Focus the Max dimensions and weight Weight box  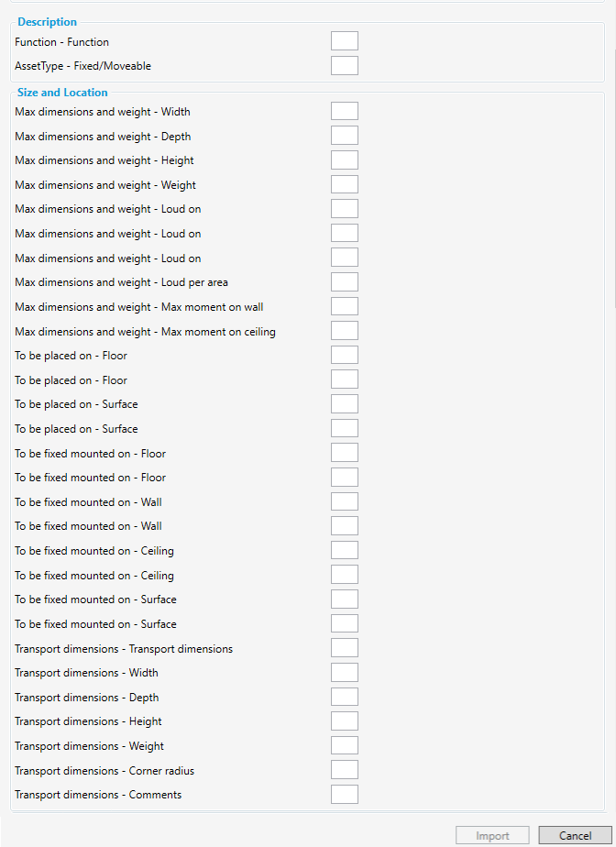point(345,185)
